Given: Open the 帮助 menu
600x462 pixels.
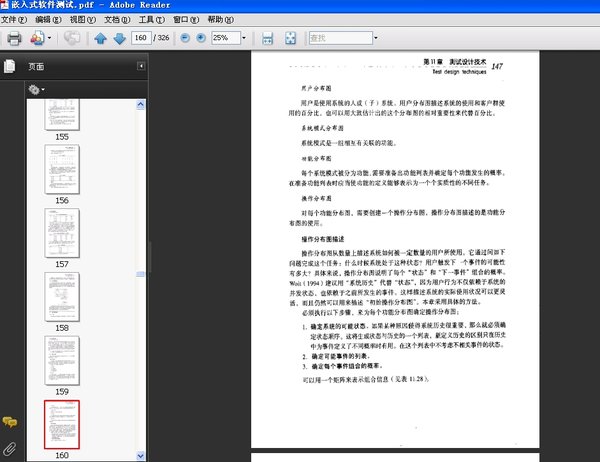Looking at the screenshot, I should (220, 20).
